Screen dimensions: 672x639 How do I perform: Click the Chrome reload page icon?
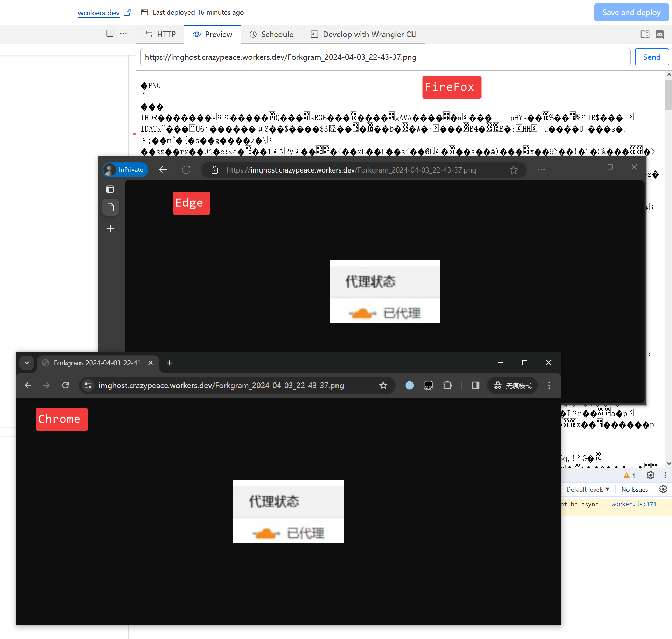[x=65, y=385]
